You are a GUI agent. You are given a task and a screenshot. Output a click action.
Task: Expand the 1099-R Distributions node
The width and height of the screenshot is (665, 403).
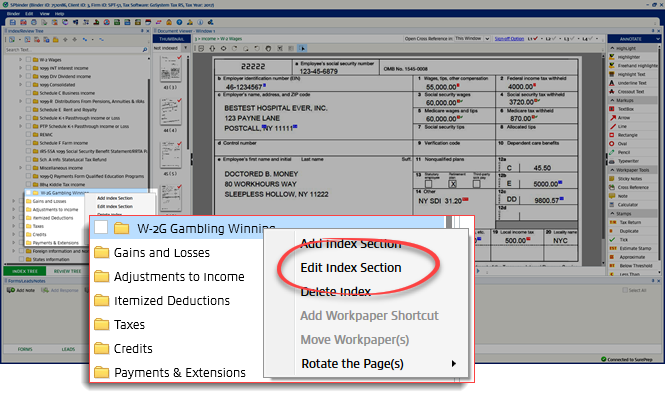click(20, 101)
